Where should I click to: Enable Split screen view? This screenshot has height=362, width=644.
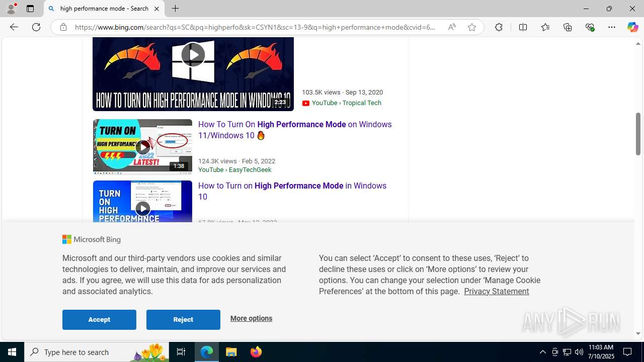[523, 27]
